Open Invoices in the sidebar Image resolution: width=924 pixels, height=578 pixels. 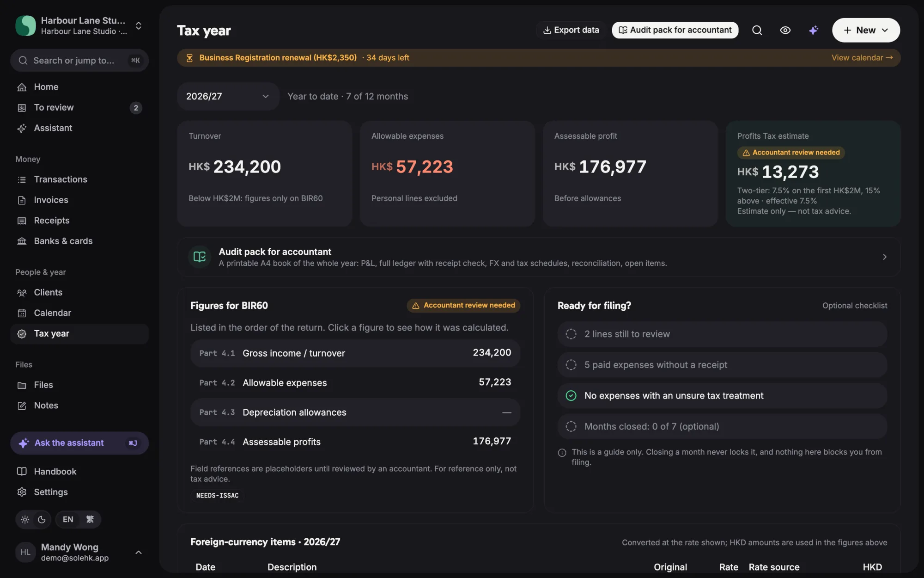click(x=79, y=200)
